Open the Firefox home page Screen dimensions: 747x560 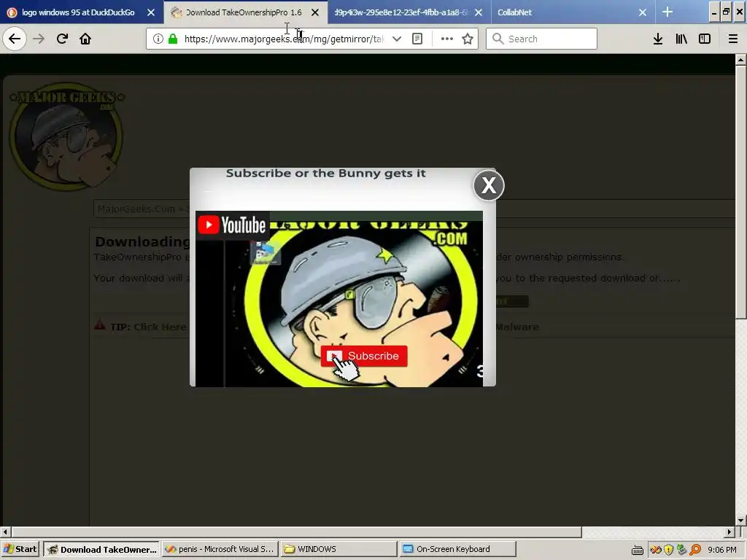coord(85,39)
